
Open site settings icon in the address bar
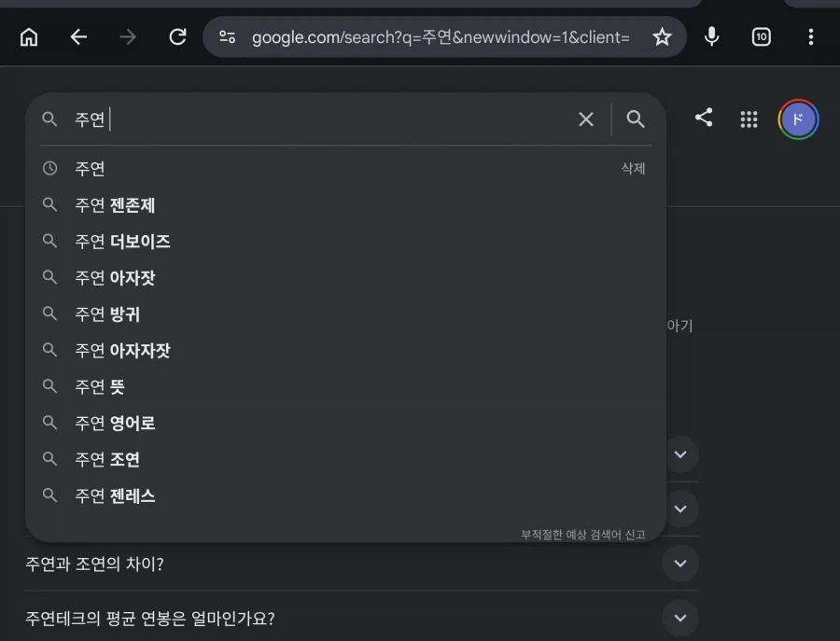[227, 37]
